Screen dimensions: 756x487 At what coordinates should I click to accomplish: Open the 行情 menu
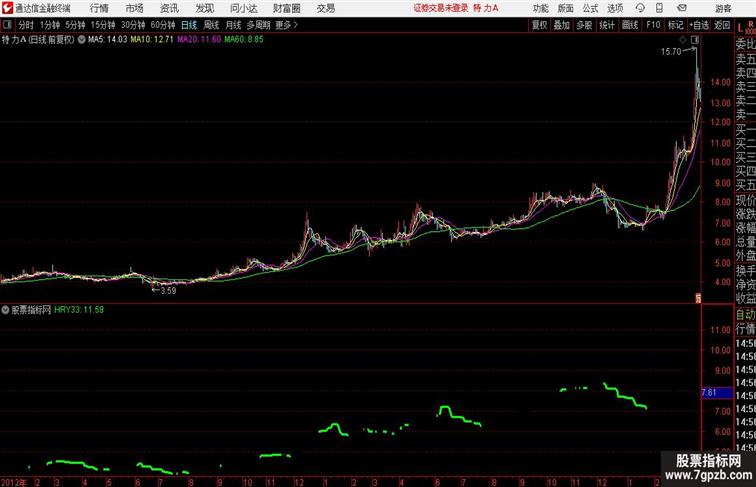pos(99,8)
